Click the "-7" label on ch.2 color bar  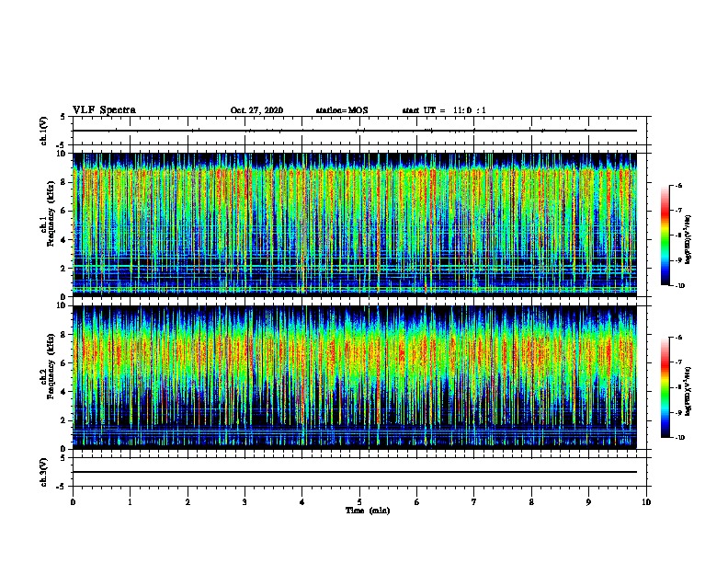tap(678, 362)
